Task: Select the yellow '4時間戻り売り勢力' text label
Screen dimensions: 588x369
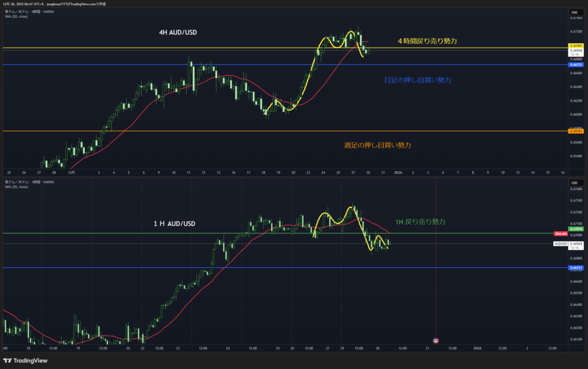Action: [427, 41]
